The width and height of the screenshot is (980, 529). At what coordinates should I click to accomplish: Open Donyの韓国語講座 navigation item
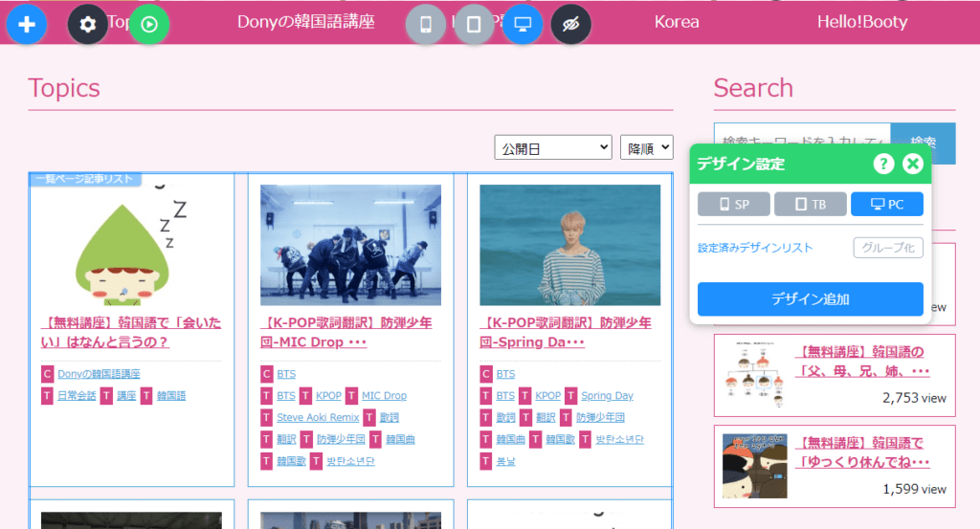(x=306, y=22)
